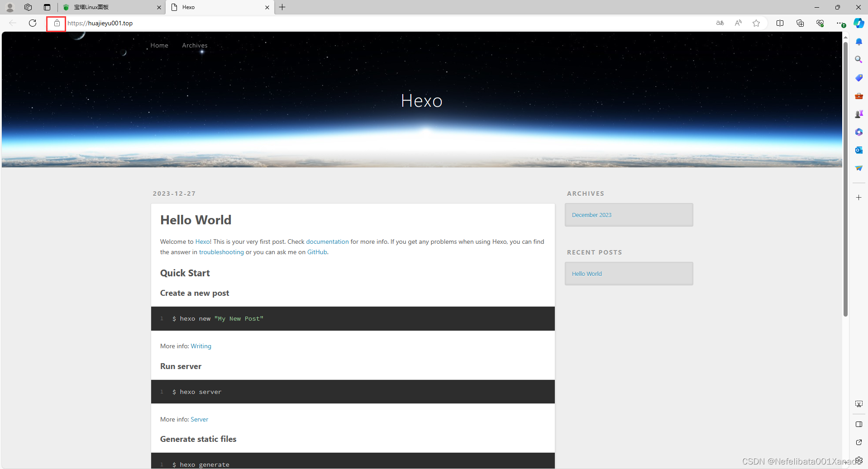Screen dimensions: 868x469
Task: Open the Outlook icon in sidebar
Action: [858, 150]
